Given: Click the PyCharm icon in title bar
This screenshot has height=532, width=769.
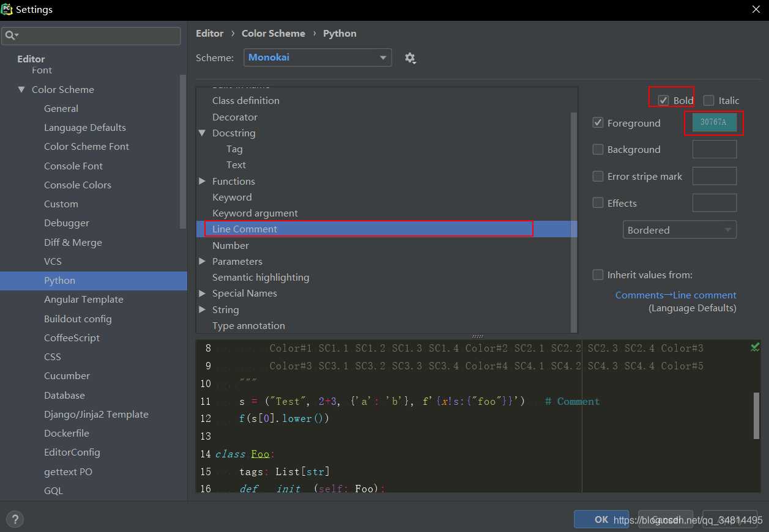Looking at the screenshot, I should [7, 9].
